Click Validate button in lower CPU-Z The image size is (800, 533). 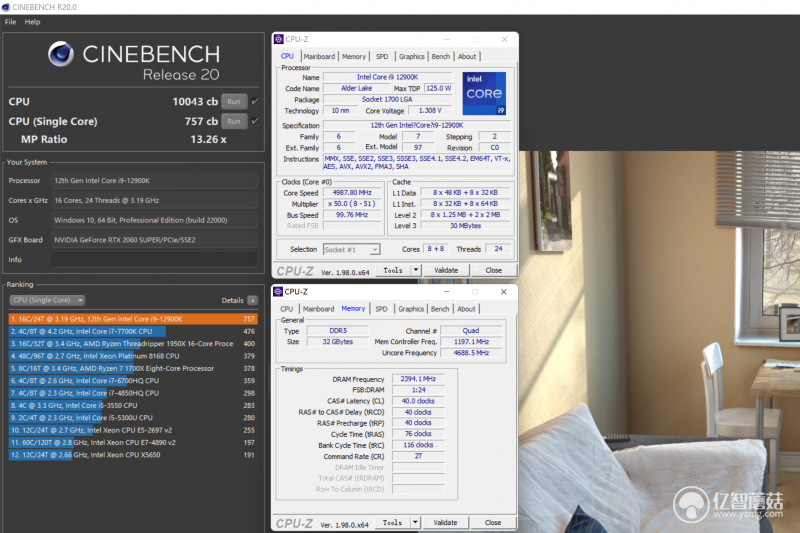pos(445,523)
